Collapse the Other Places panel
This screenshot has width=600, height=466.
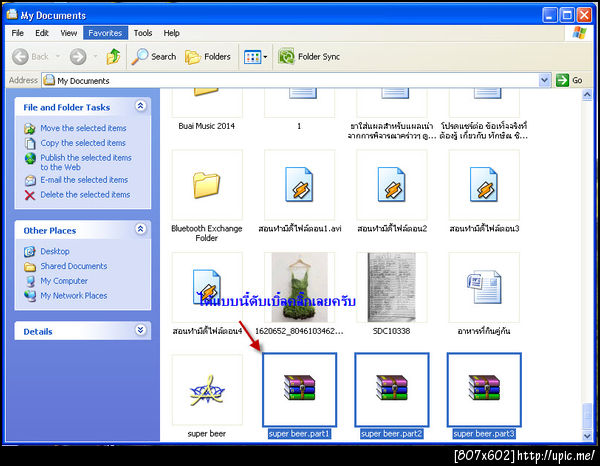[x=140, y=229]
